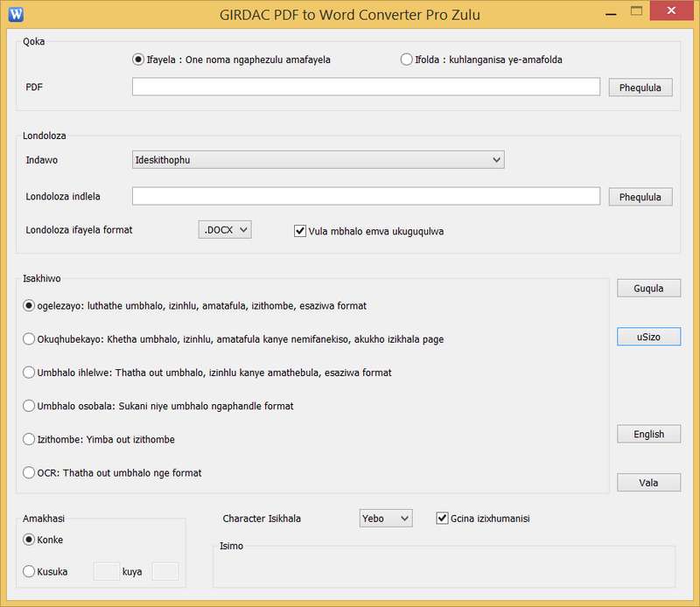Open the Indawo location dropdown
This screenshot has width=700, height=607.
click(318, 160)
